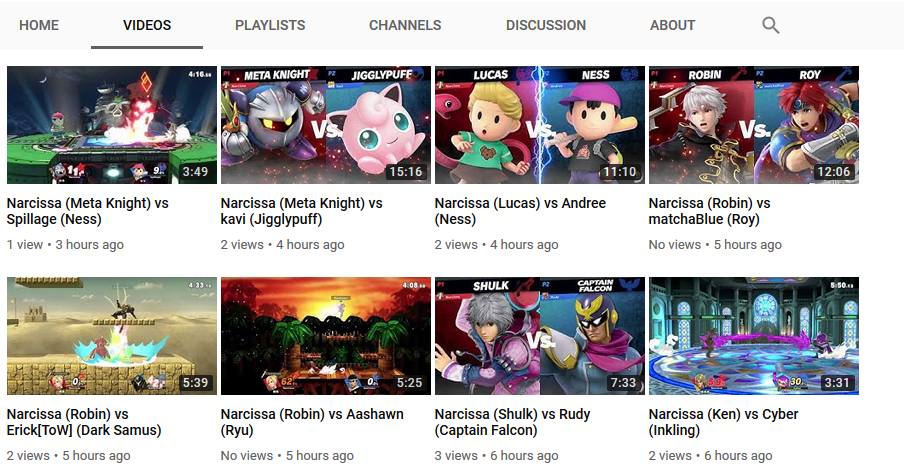Open title Narcissa (Robin) vs matchaBlue (Roy)
The image size is (904, 476).
tap(709, 211)
